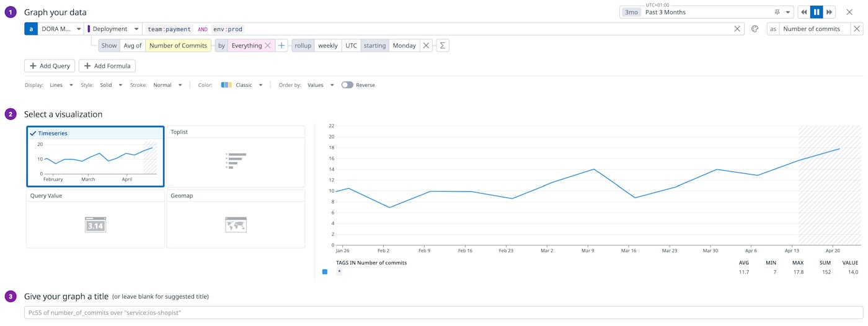Viewport: 868px width, 326px height.
Task: Open the Stroke Normal dropdown
Action: (167, 85)
